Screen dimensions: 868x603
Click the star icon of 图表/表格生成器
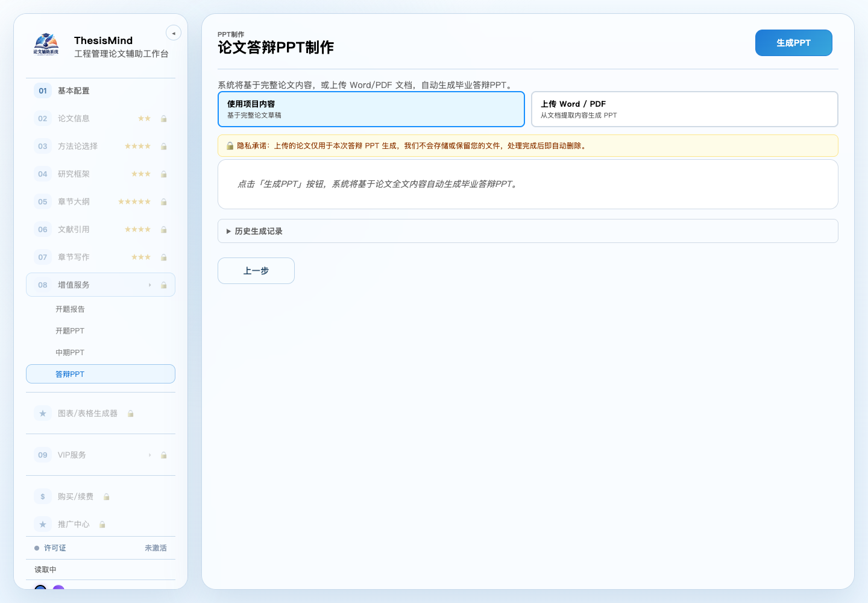[43, 414]
